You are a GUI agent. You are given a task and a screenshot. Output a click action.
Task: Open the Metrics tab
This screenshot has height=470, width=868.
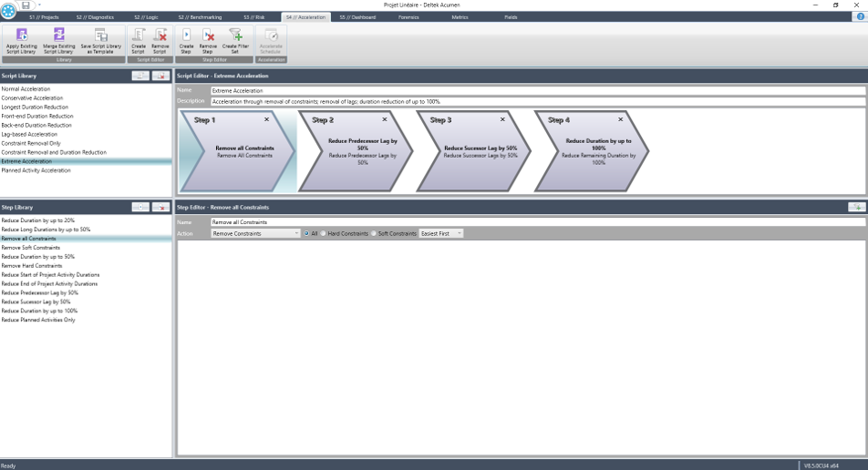[460, 17]
